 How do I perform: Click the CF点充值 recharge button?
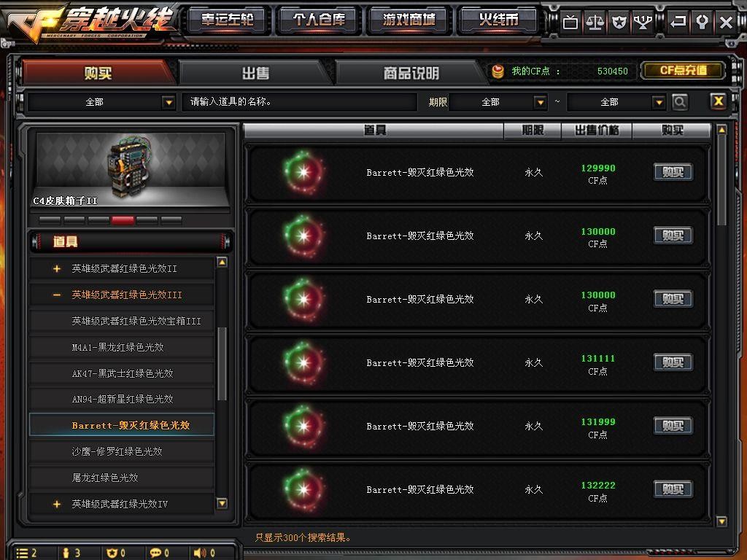click(x=683, y=71)
